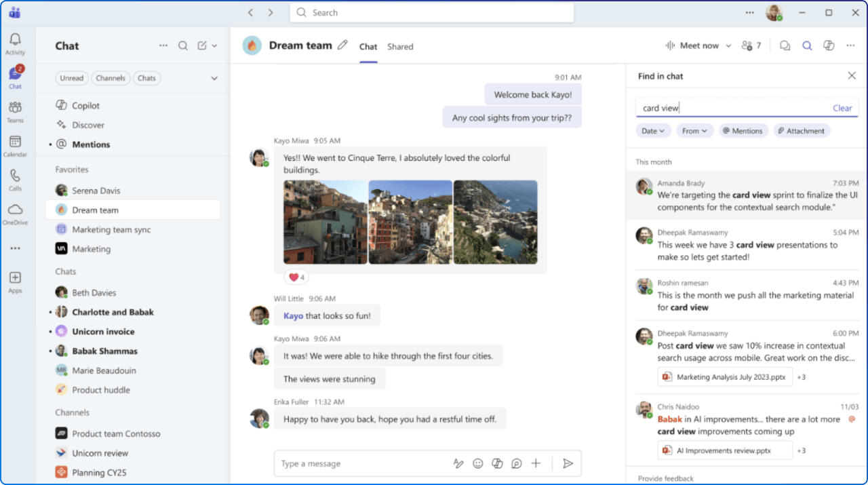Open the coastal cove photo thumbnail
This screenshot has height=485, width=868.
point(496,222)
